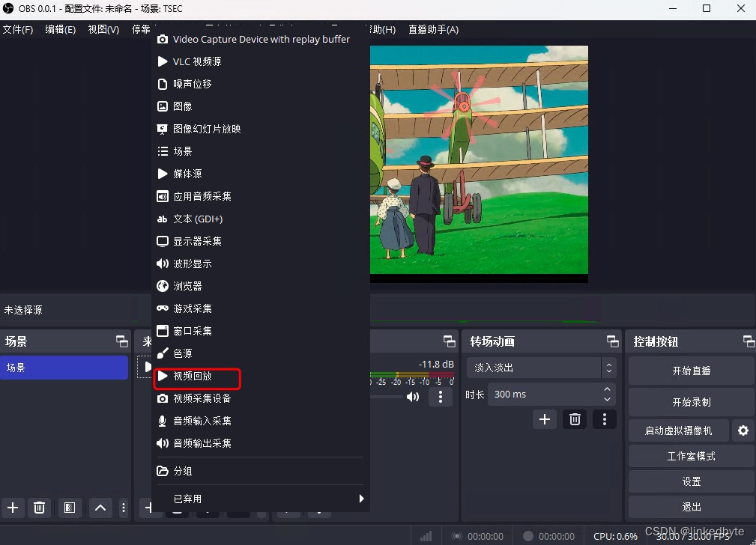Open the 直播助手(A) menu
The height and width of the screenshot is (545, 756).
(433, 29)
